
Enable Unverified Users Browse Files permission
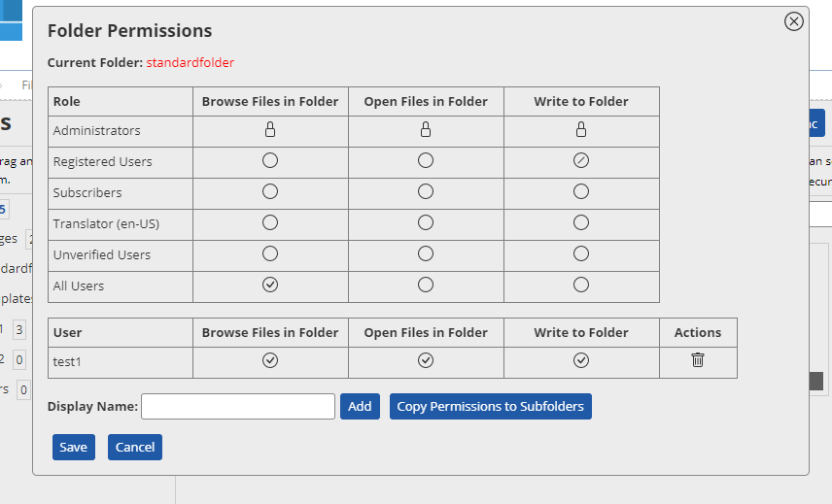(270, 254)
